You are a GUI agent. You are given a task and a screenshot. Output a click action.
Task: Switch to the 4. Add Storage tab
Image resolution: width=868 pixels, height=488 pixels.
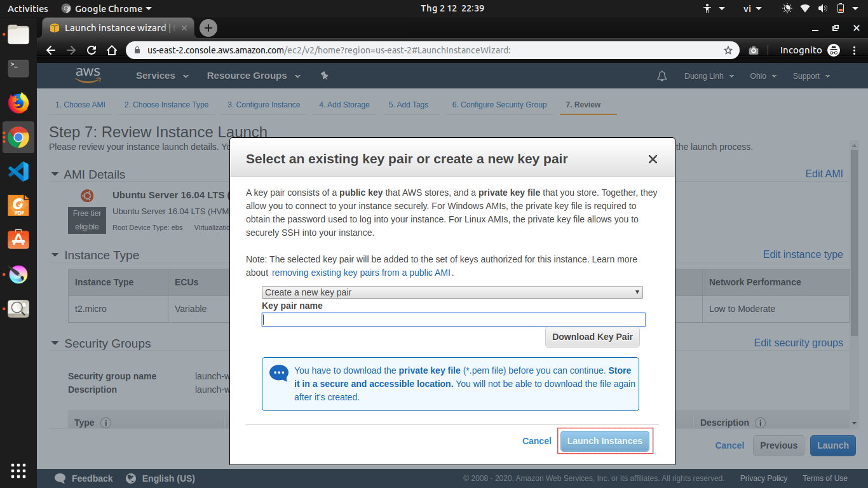pos(344,105)
